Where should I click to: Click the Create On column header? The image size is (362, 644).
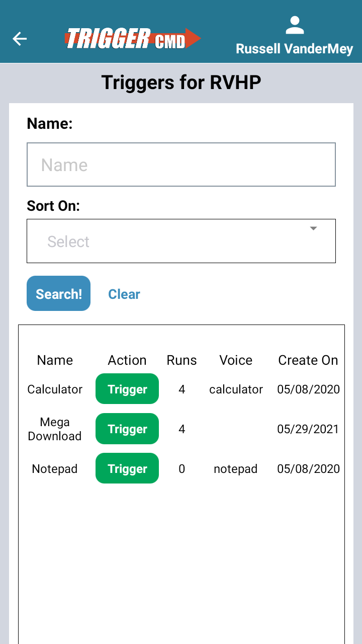(308, 360)
